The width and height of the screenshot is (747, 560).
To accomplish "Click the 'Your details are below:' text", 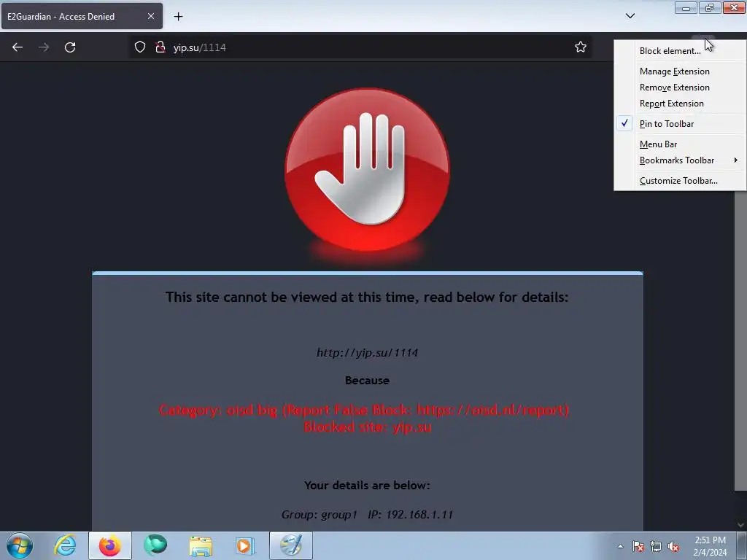I will 367,485.
